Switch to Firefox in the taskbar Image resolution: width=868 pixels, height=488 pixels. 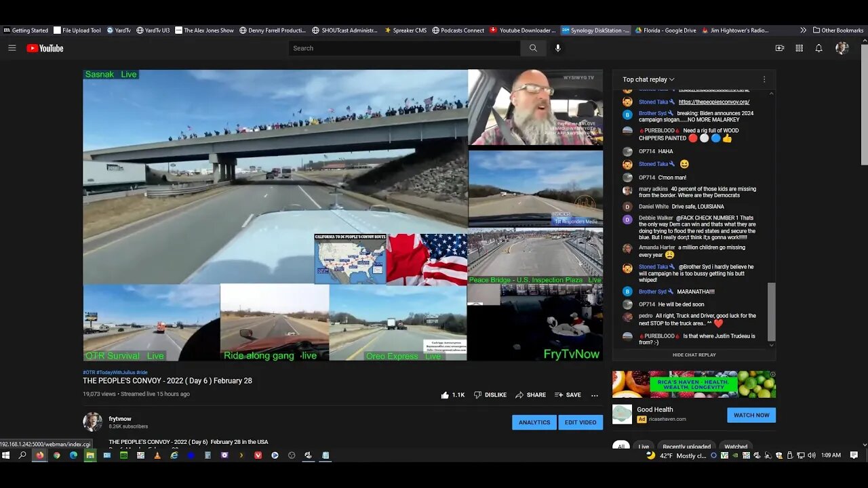tap(39, 455)
